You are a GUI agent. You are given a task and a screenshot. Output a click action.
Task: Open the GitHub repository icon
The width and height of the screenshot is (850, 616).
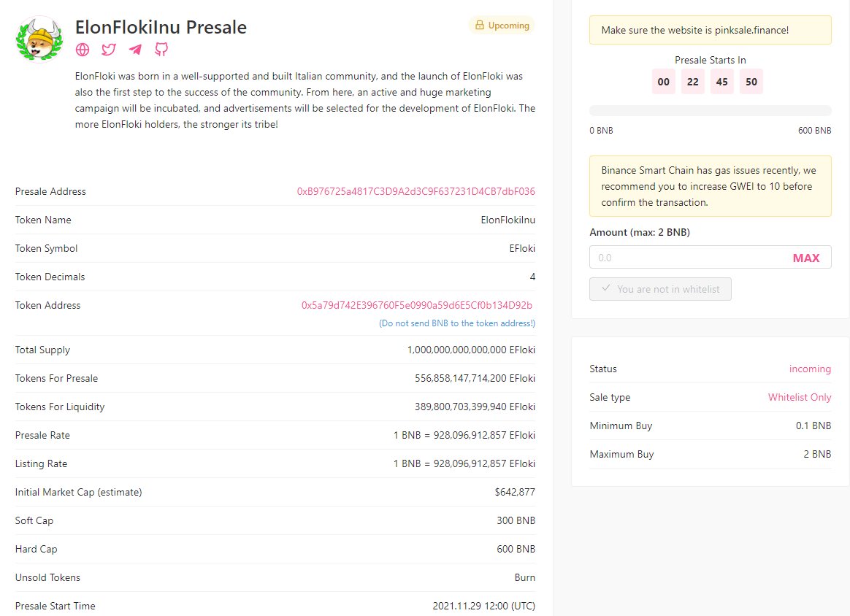click(x=161, y=50)
